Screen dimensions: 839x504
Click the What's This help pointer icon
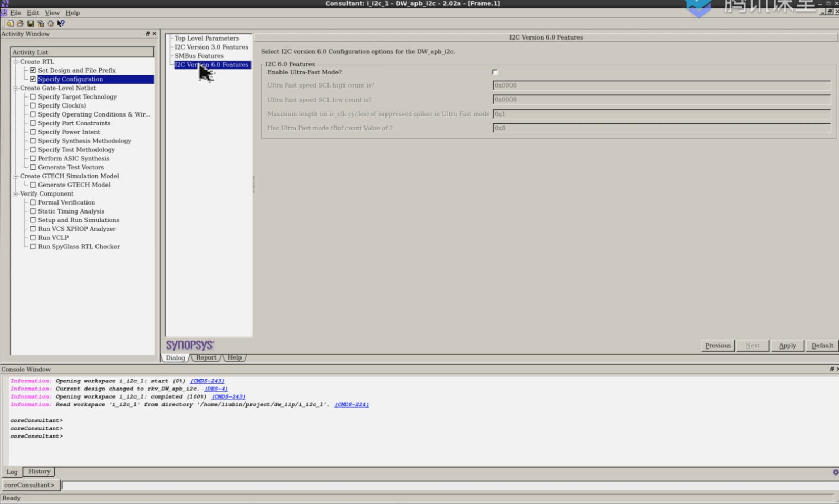[x=61, y=23]
